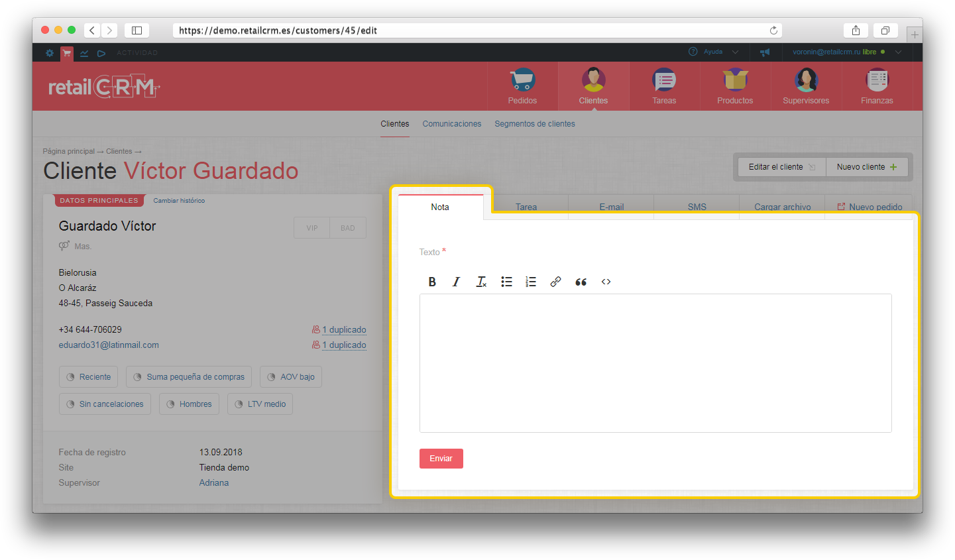Screen dimensions: 955x560
Task: Click the megaphone announcements icon
Action: click(765, 52)
